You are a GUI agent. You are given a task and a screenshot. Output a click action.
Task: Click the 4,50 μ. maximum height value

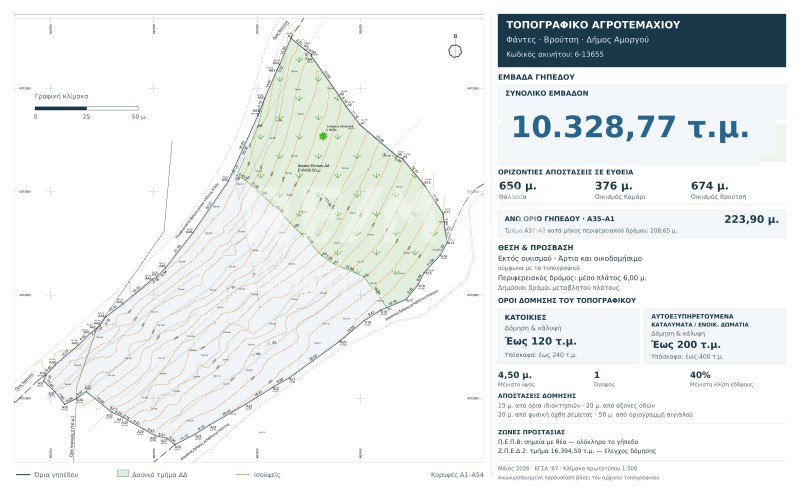pos(515,375)
